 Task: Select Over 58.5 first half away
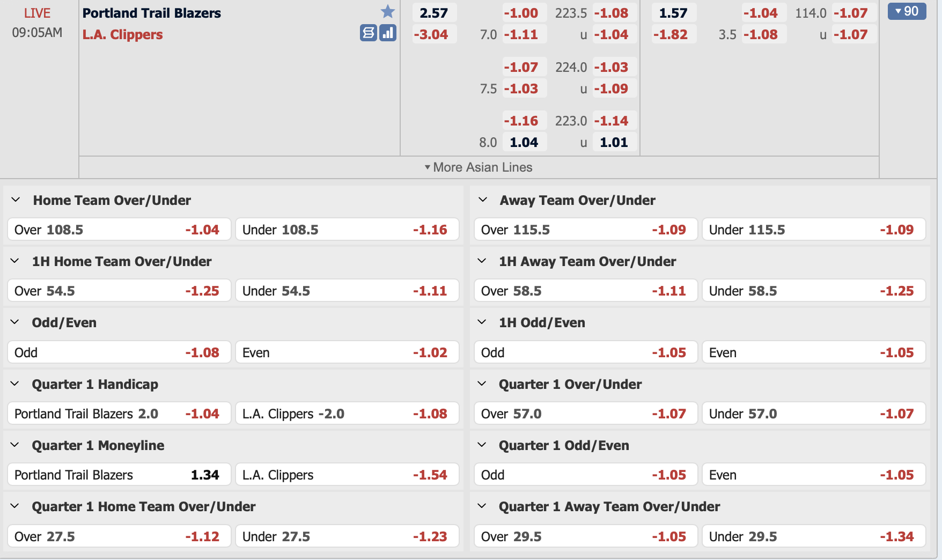[x=586, y=291]
